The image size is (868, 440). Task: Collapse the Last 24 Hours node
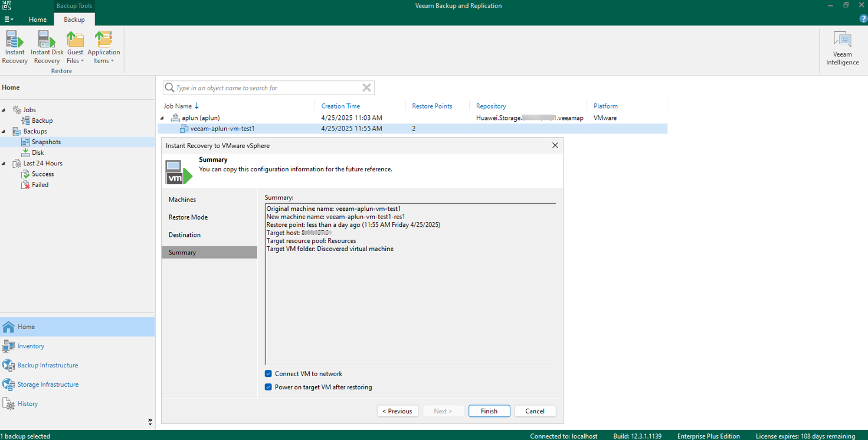tap(4, 163)
